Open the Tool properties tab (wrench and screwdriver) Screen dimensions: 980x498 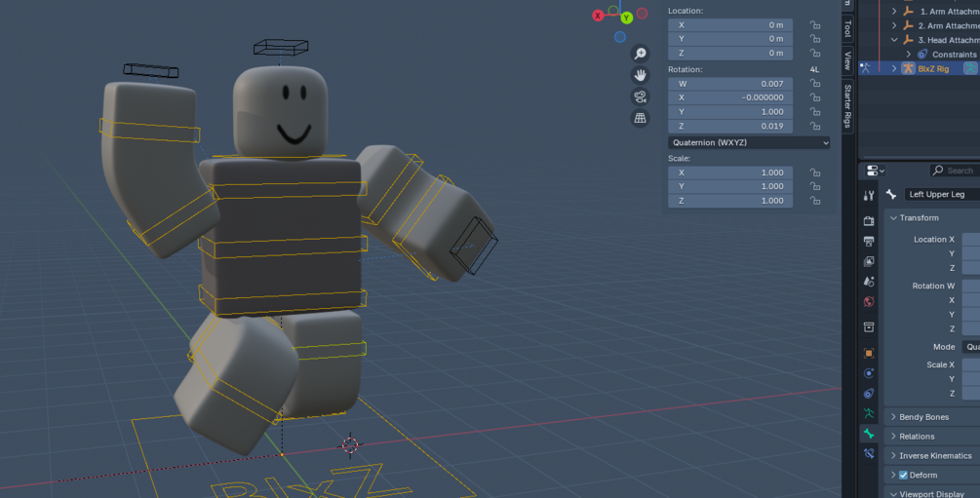click(x=869, y=196)
